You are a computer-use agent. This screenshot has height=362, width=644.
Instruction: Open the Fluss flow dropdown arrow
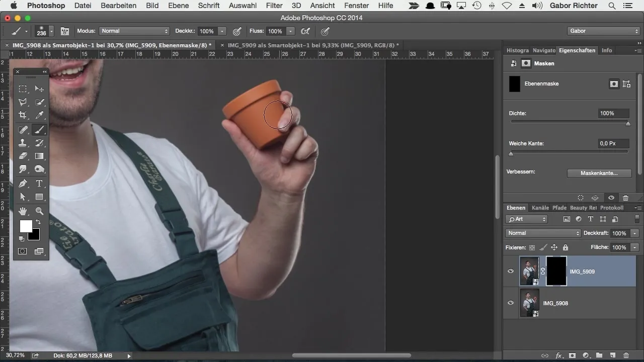[x=290, y=31]
